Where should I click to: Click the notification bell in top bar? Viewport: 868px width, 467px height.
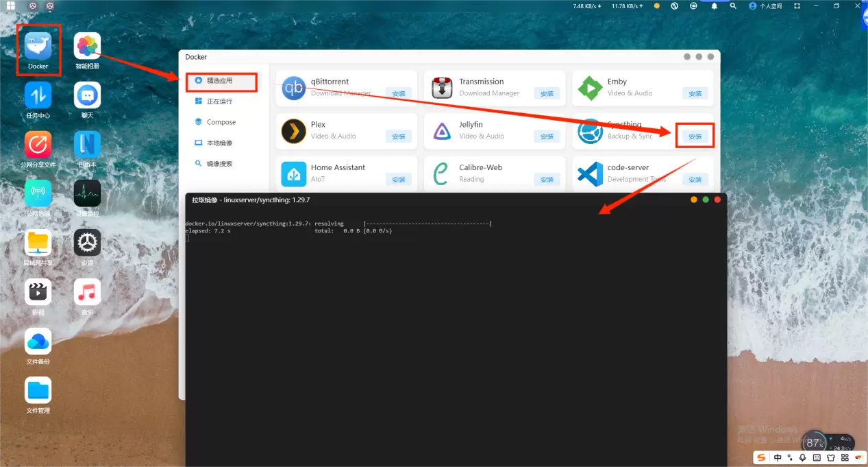click(714, 6)
